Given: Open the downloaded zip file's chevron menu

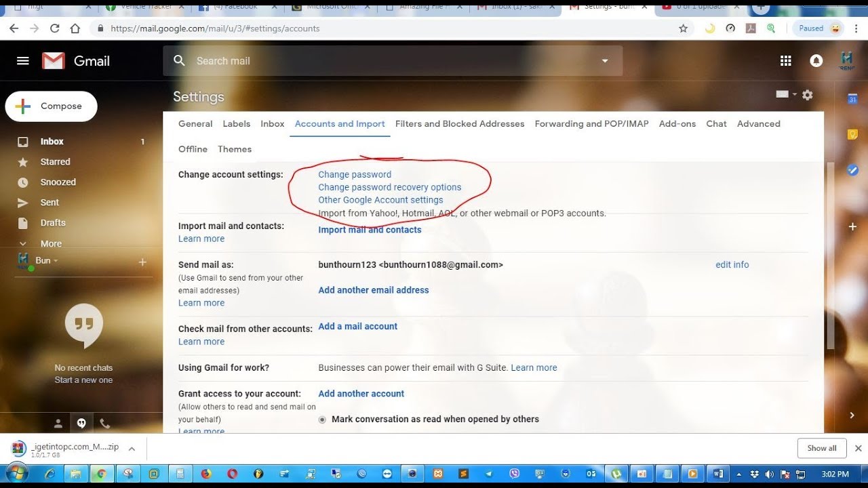Looking at the screenshot, I should (x=132, y=448).
